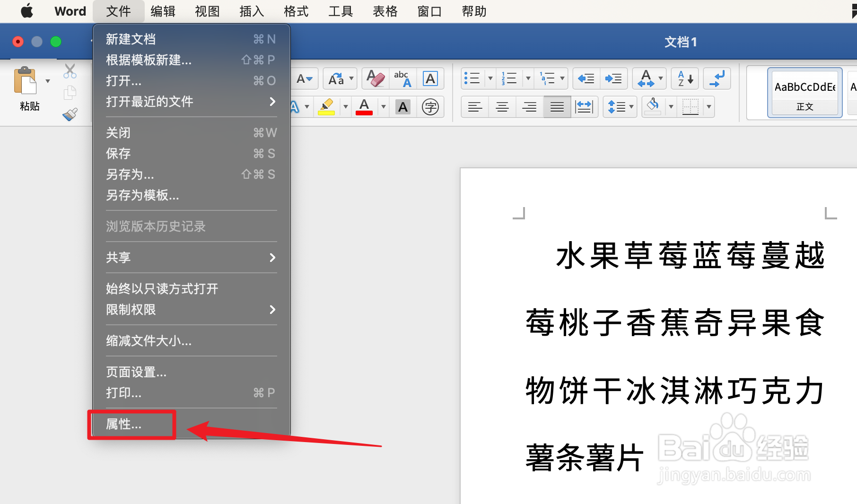Select the Format Painter tool

pos(70,114)
